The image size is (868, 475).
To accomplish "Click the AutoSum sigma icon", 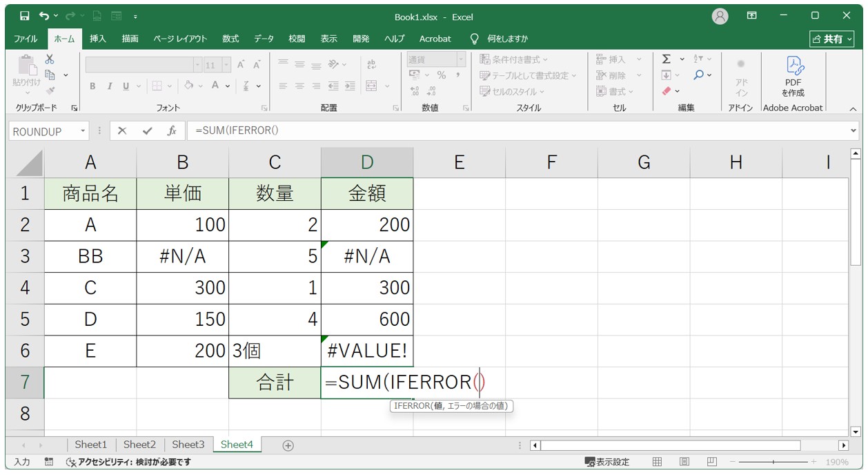I will point(667,59).
